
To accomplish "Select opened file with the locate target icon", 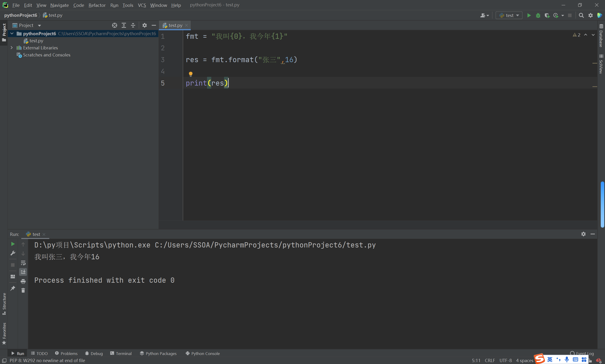I will 115,25.
